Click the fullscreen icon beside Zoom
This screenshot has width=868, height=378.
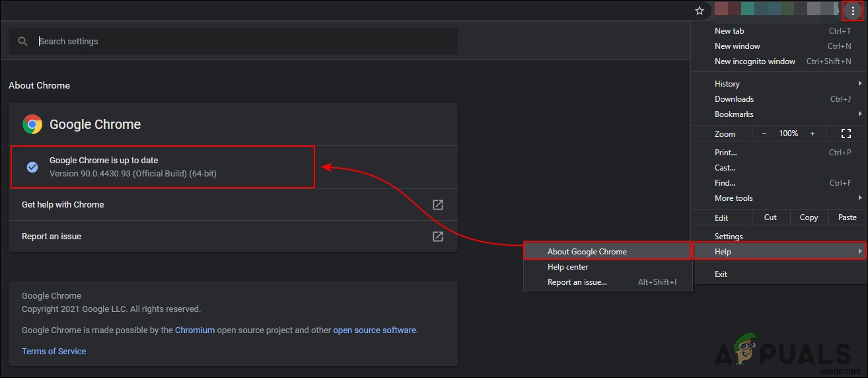(846, 133)
